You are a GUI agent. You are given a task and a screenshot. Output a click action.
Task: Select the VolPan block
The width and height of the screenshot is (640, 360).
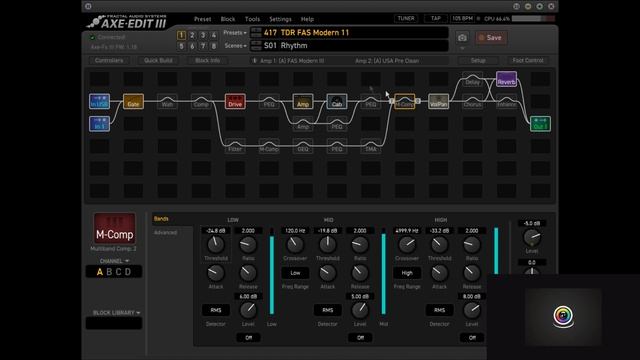click(438, 101)
